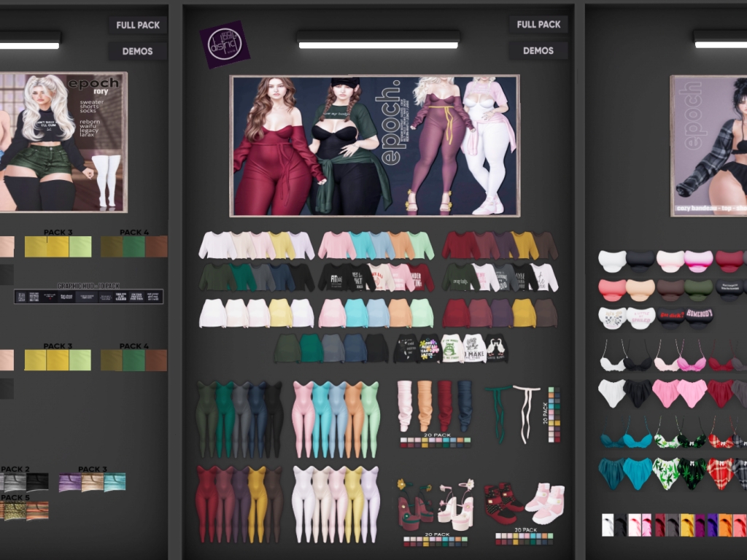Viewport: 747px width, 560px height.
Task: Select the navy blue leg warmers
Action: coord(465,405)
